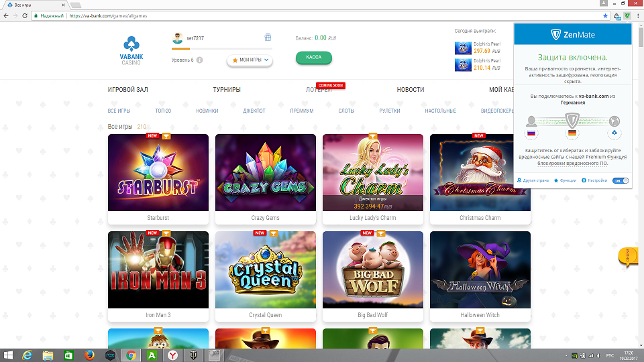Expand the 'Мои игры' dropdown
This screenshot has height=362, width=644.
(250, 60)
